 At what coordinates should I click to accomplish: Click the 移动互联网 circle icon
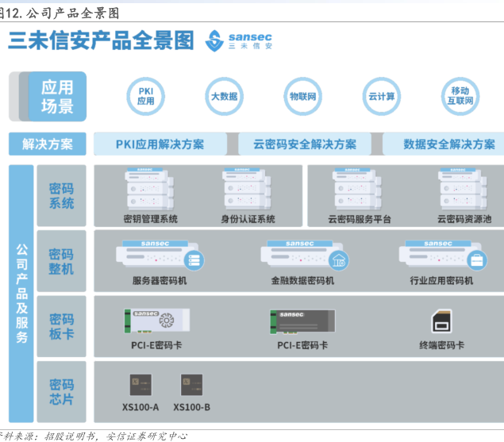tap(460, 97)
